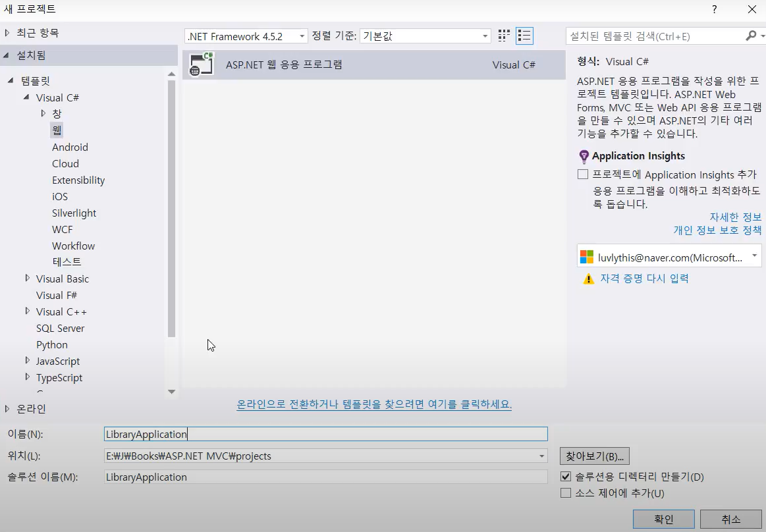Select the WCF template category
The width and height of the screenshot is (766, 532).
coord(62,230)
